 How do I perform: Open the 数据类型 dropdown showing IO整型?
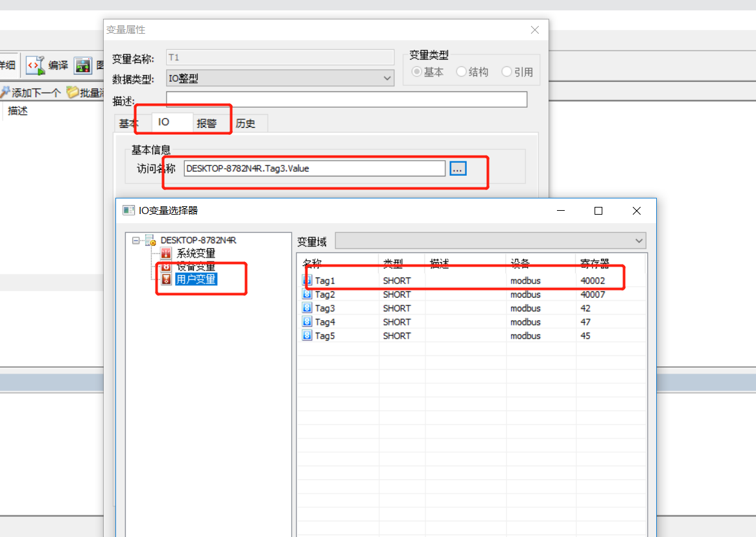tap(387, 78)
